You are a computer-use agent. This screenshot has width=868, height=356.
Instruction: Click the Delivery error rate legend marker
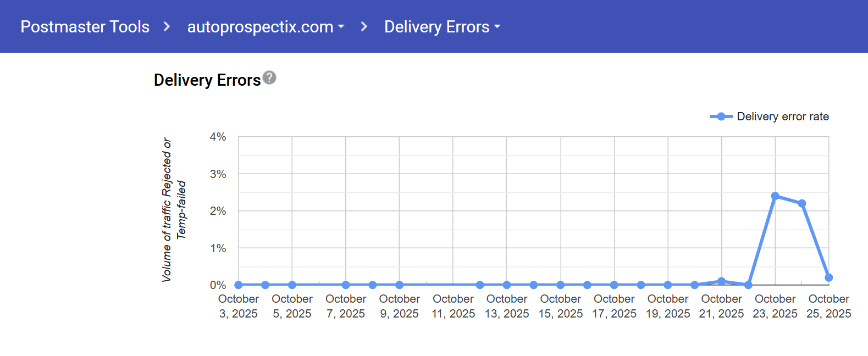721,116
